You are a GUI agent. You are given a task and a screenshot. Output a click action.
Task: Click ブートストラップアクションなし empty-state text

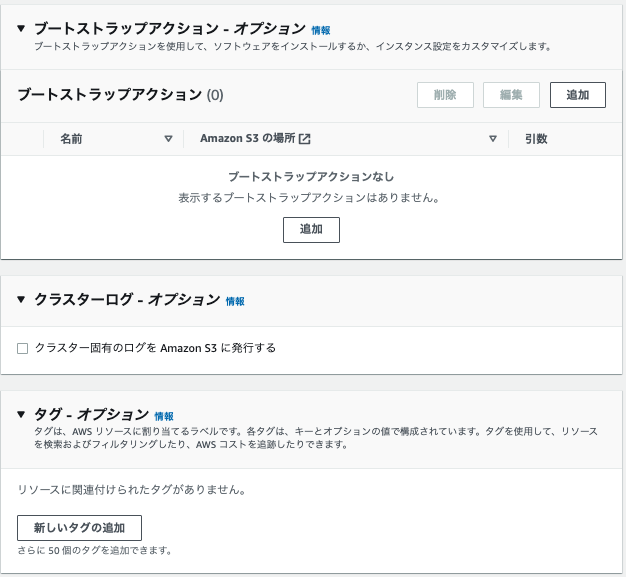pos(311,176)
